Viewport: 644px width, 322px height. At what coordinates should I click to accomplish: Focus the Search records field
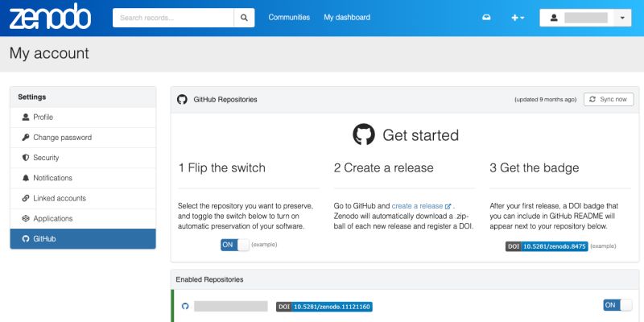(x=173, y=18)
